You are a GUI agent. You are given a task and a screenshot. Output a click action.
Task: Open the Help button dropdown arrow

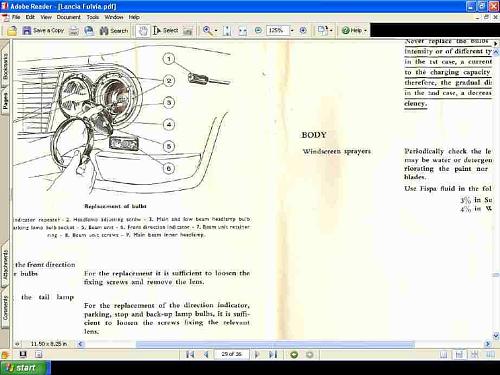click(365, 30)
